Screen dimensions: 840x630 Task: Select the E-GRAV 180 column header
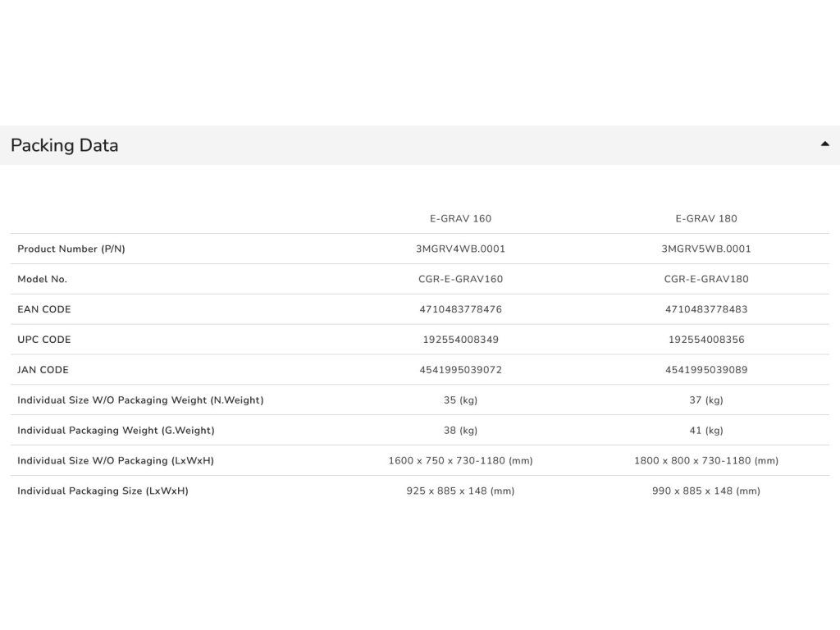pos(706,218)
